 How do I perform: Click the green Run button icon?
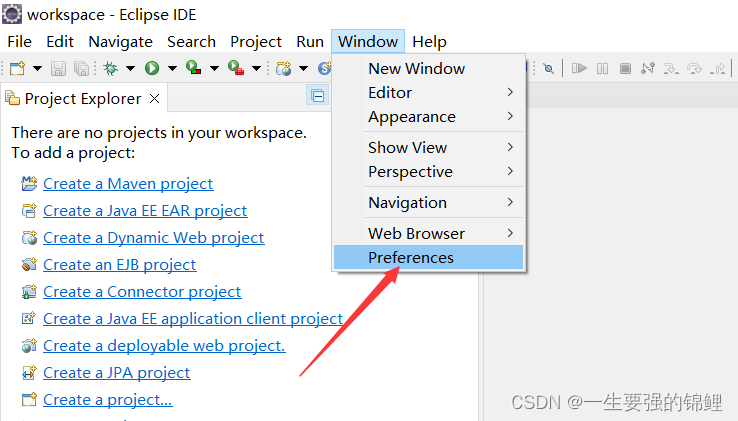pos(152,69)
